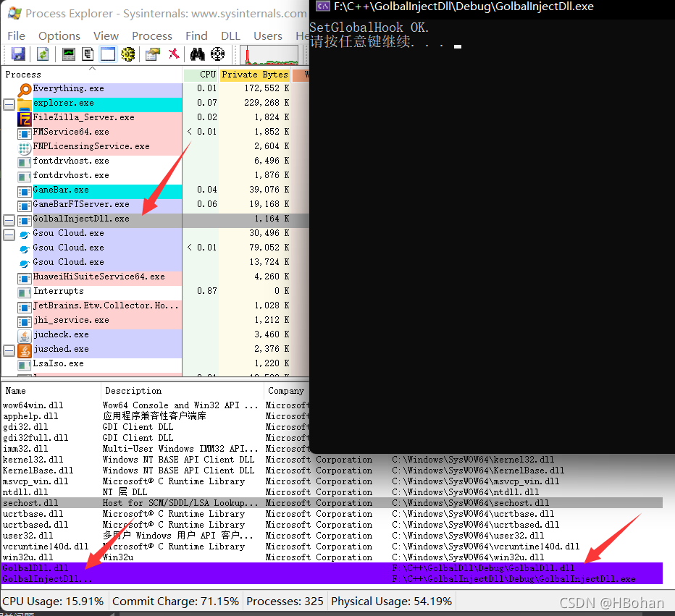The width and height of the screenshot is (675, 616).
Task: Open System Information from the toolbar
Action: tap(69, 54)
